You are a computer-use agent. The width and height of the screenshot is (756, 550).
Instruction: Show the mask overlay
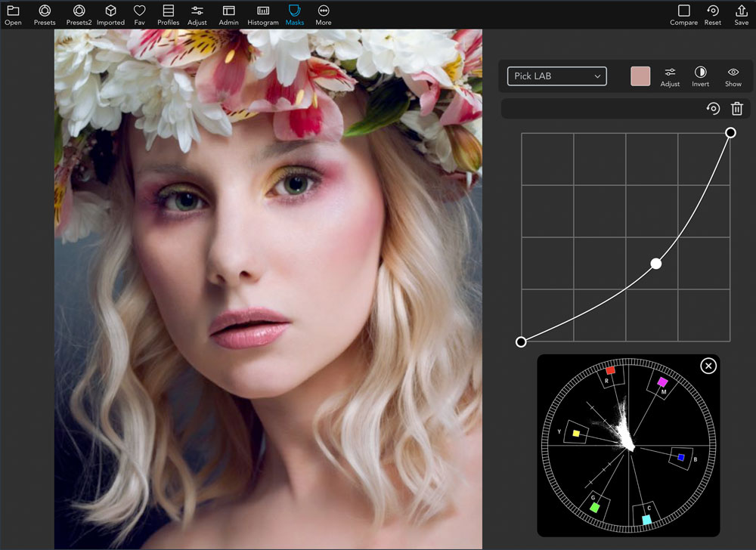pyautogui.click(x=733, y=76)
